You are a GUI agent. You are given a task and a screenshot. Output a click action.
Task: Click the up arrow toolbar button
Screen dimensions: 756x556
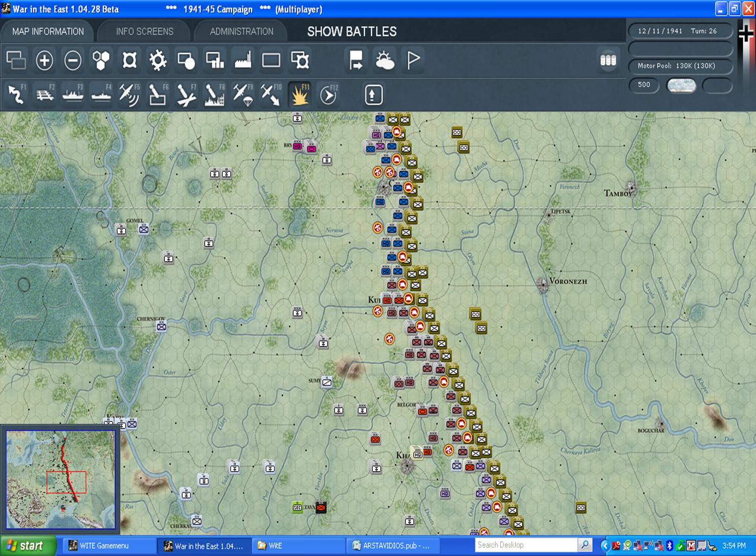pos(373,95)
